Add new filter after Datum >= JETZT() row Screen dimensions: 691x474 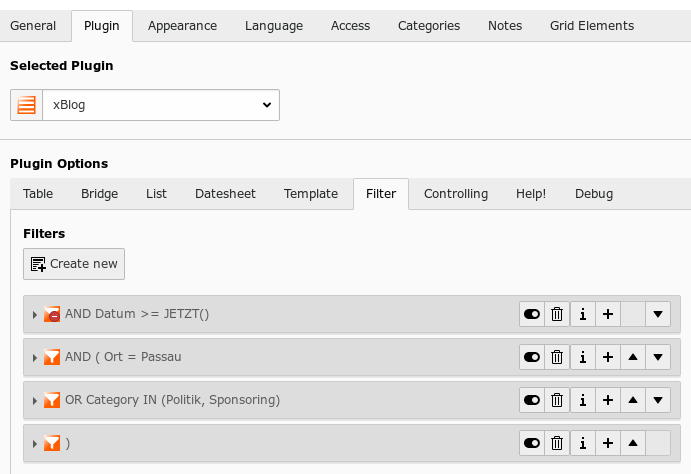tap(608, 314)
